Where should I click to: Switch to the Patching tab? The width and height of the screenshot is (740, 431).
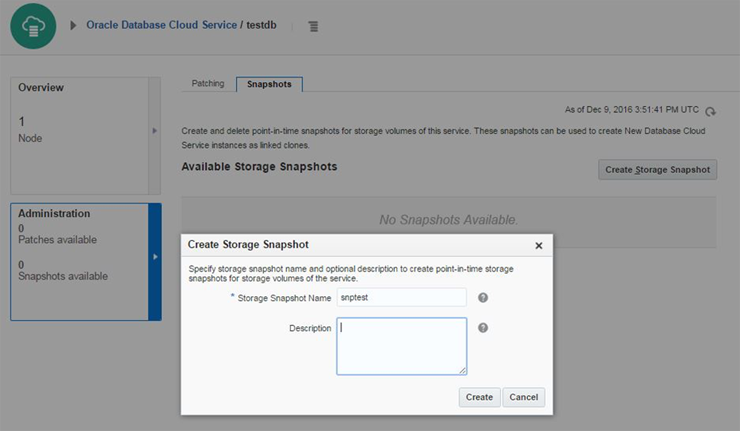click(207, 84)
